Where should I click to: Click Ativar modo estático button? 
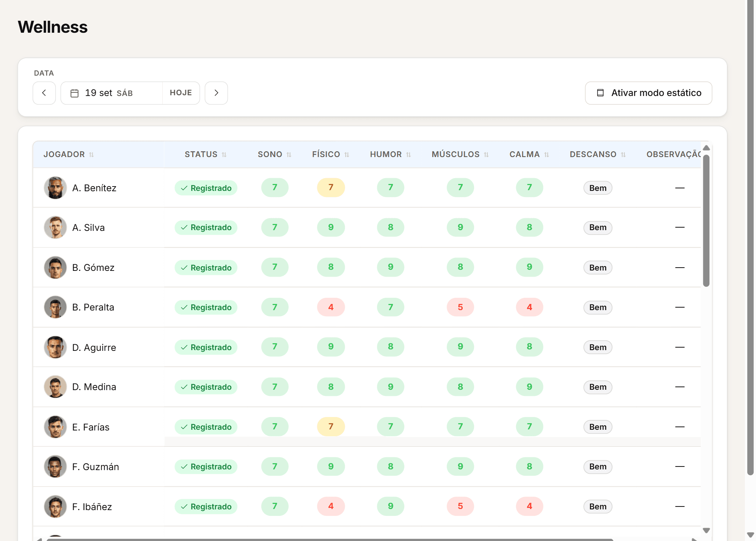click(x=648, y=93)
